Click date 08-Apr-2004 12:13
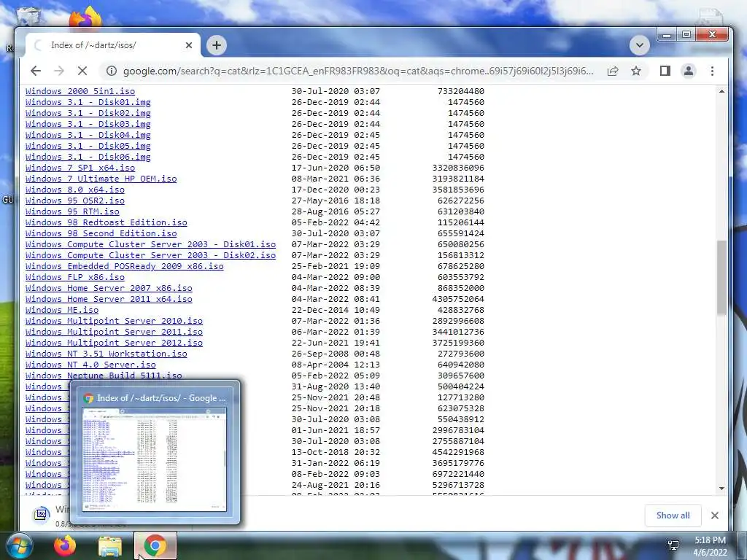Viewport: 747px width, 560px height. point(336,365)
